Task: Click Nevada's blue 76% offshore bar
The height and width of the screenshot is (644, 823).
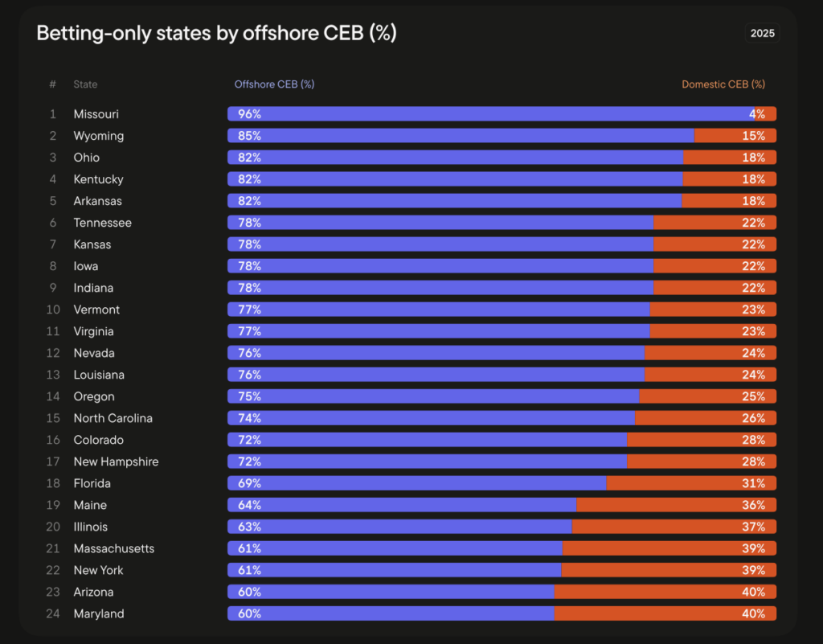Action: coord(436,353)
